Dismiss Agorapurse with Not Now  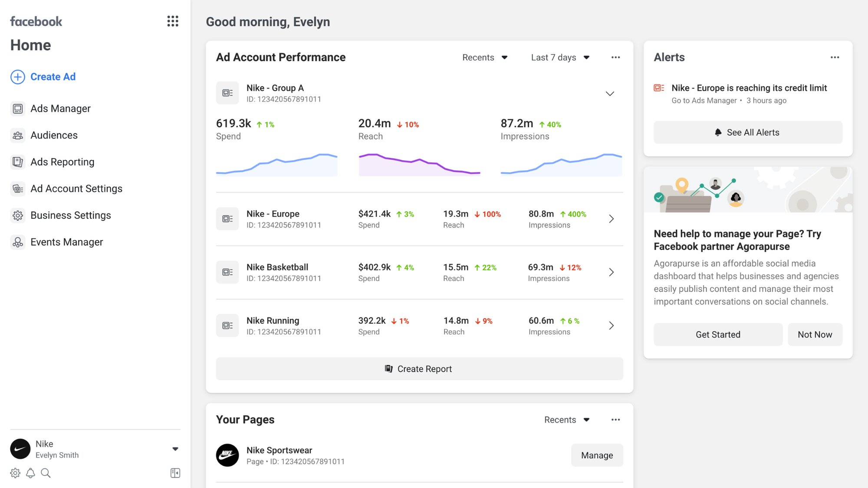(x=815, y=334)
